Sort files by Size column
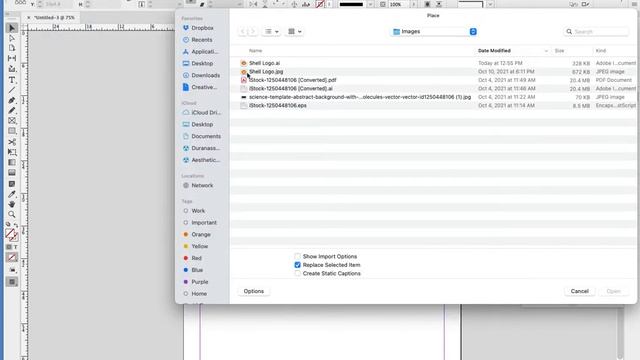This screenshot has height=360, width=640. coord(559,51)
